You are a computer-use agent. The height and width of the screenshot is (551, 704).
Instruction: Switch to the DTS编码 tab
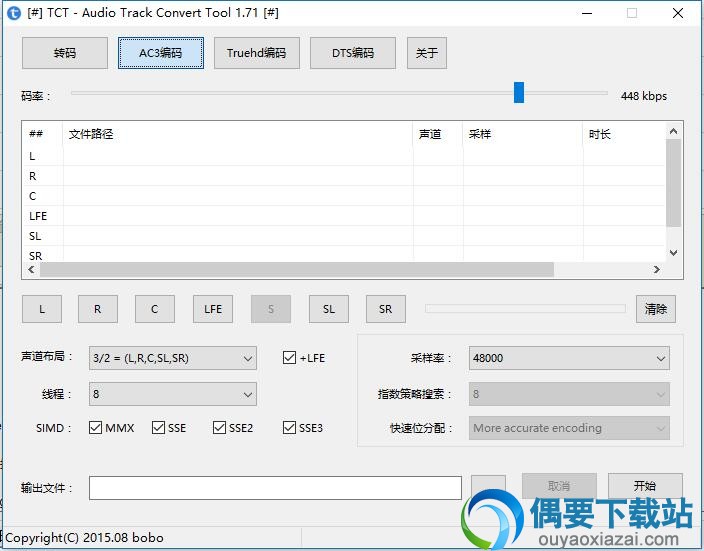pyautogui.click(x=352, y=53)
